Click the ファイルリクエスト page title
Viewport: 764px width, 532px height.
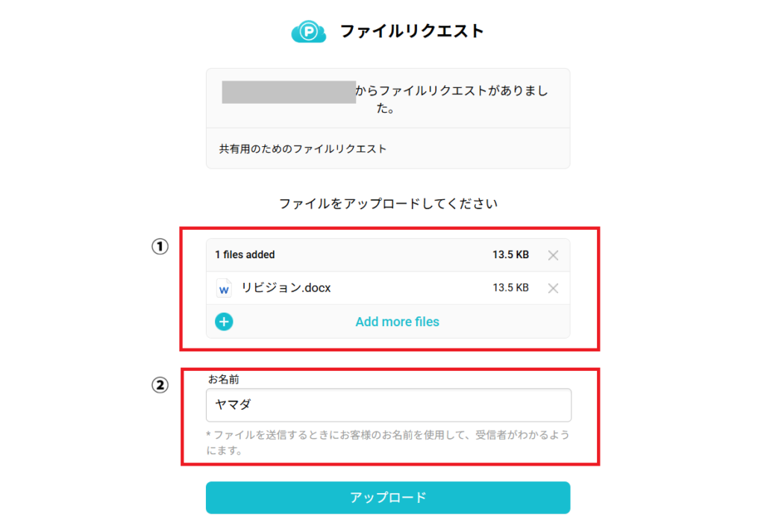(412, 31)
